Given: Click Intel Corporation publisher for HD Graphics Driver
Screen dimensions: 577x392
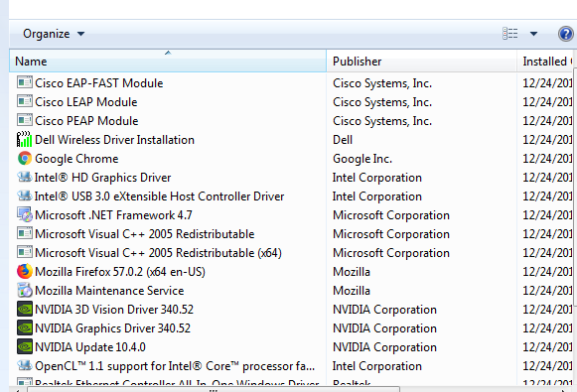Looking at the screenshot, I should (x=376, y=178).
